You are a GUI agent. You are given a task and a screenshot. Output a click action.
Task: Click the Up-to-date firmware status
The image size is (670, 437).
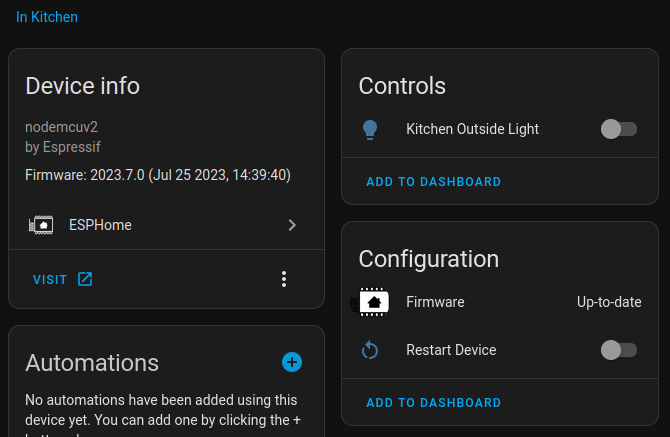tap(609, 302)
